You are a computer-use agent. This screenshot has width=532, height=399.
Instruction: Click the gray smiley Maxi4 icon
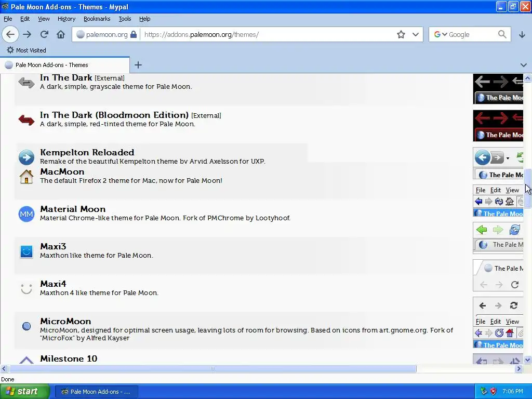tap(26, 289)
